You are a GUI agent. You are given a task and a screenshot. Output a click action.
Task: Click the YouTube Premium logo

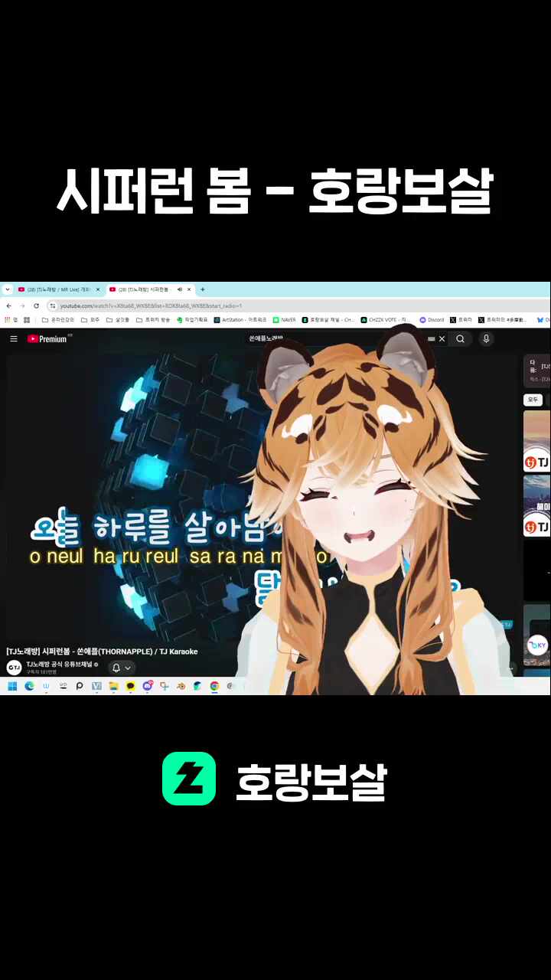coord(49,339)
